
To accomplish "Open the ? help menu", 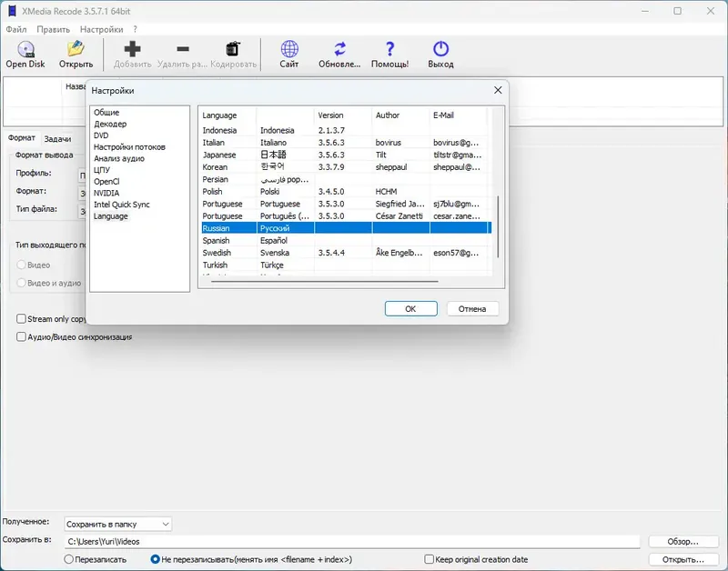I will click(x=135, y=29).
